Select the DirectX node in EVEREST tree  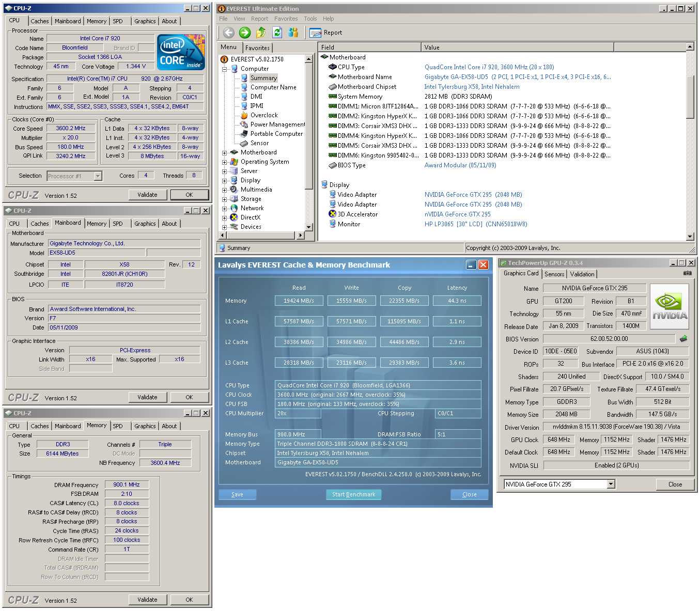point(245,217)
